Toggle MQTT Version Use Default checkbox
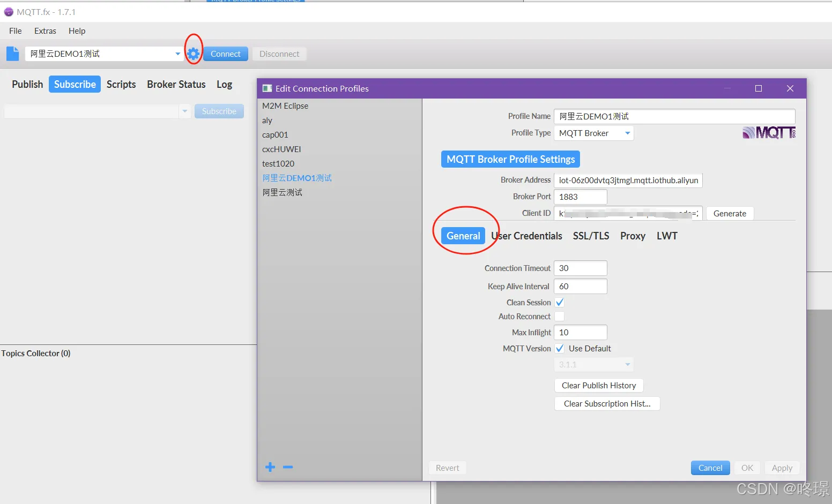 point(560,349)
